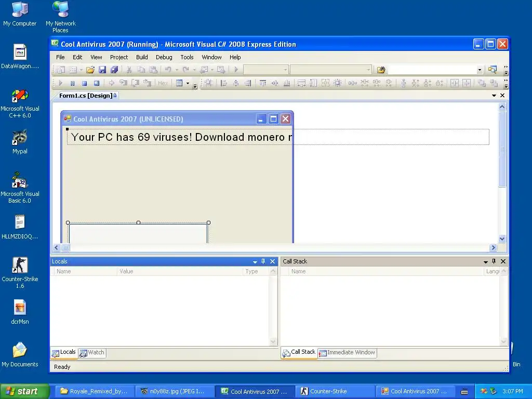Open the Find combo box dropdown arrow
532x399 pixels.
[480, 70]
